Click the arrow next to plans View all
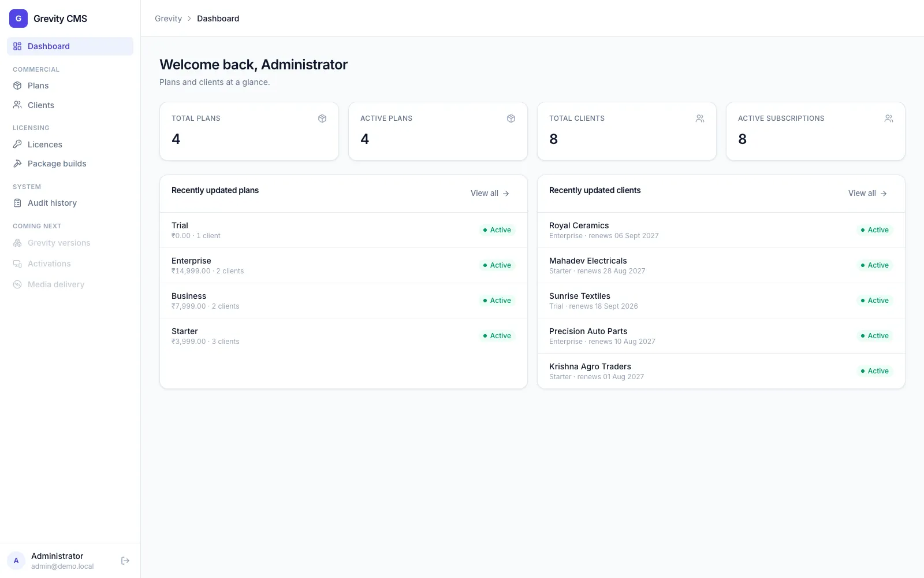Screen dimensions: 924x578 pos(506,194)
